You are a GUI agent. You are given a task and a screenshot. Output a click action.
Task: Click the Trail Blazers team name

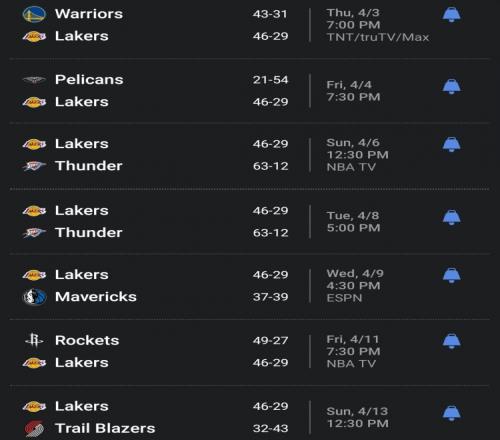tap(105, 428)
